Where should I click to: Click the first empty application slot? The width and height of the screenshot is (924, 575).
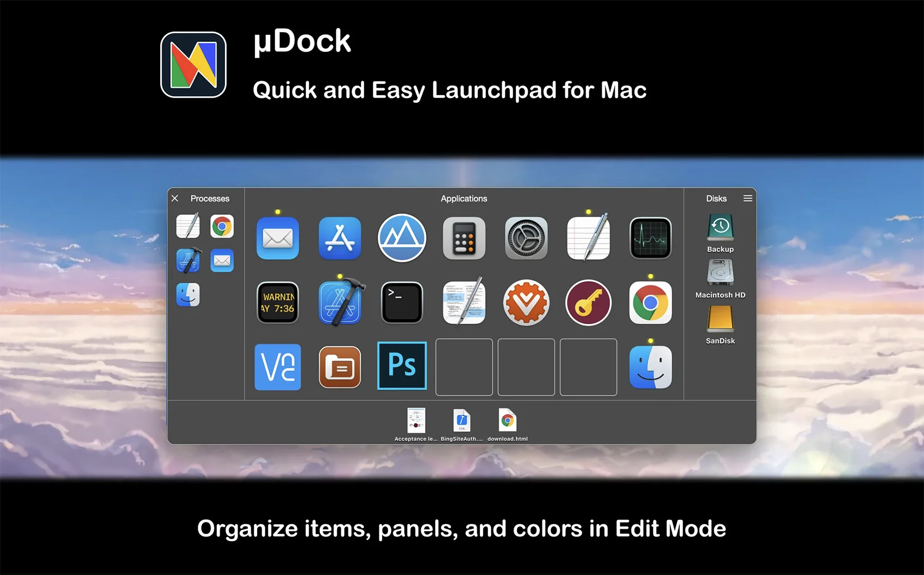pos(464,367)
